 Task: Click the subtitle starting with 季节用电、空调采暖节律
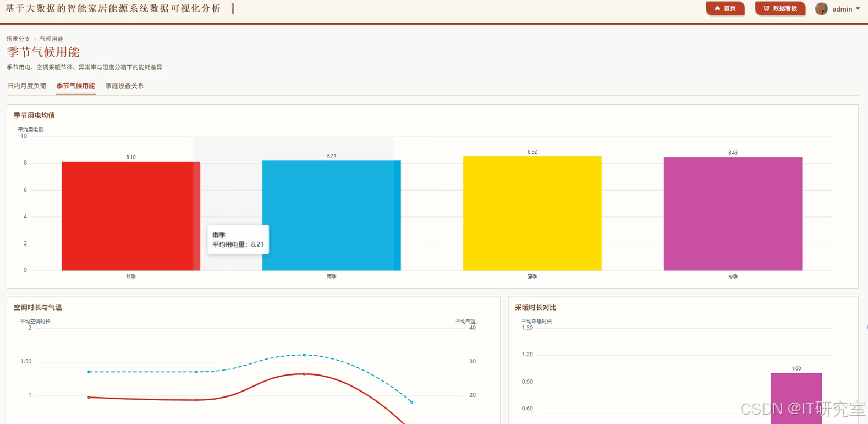click(x=85, y=68)
